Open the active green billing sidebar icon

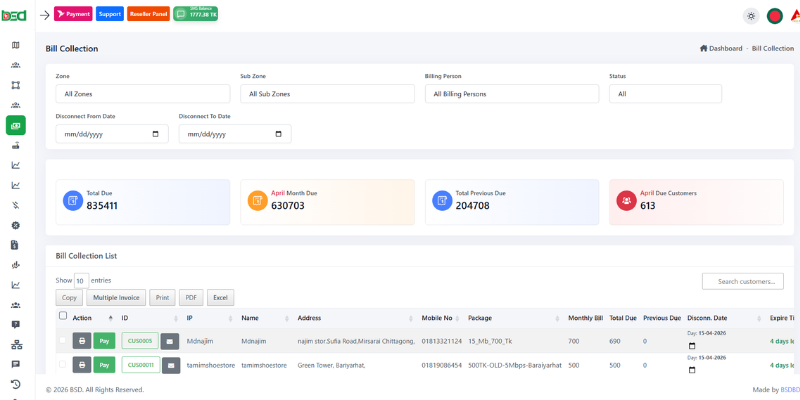pyautogui.click(x=16, y=125)
